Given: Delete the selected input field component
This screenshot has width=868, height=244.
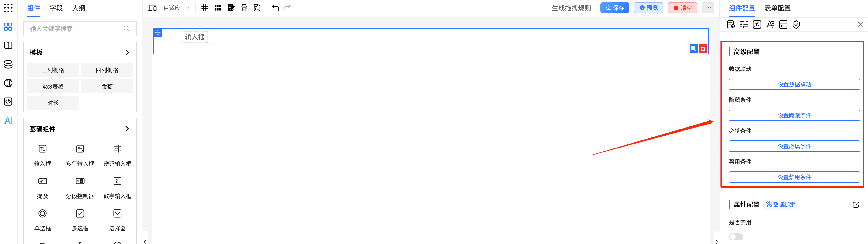Looking at the screenshot, I should click(703, 49).
